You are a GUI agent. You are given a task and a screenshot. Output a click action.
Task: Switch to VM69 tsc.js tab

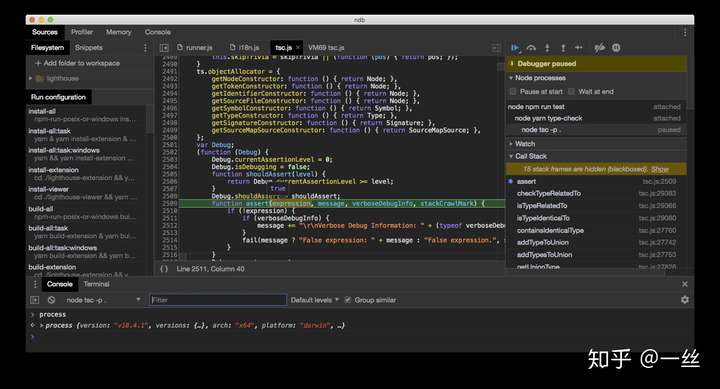point(326,48)
